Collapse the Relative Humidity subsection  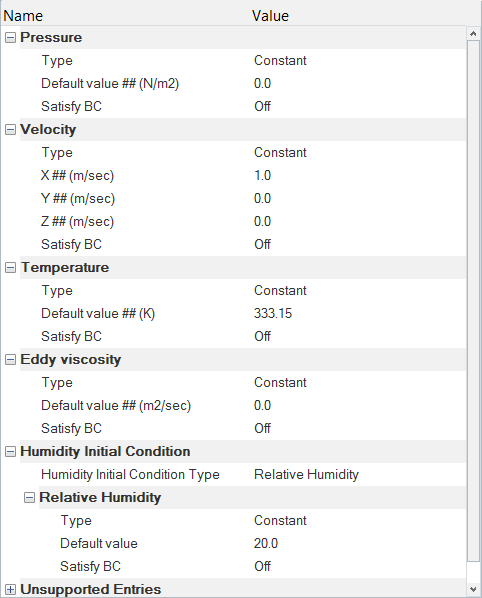(x=29, y=497)
